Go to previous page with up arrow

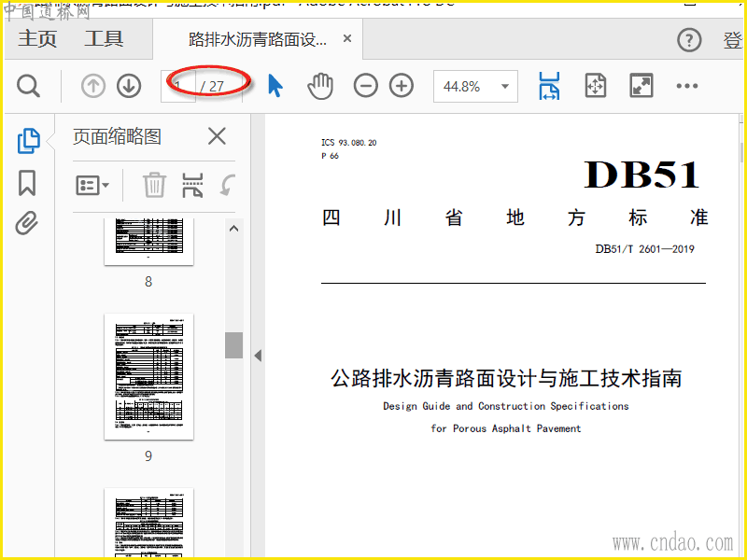pos(93,87)
